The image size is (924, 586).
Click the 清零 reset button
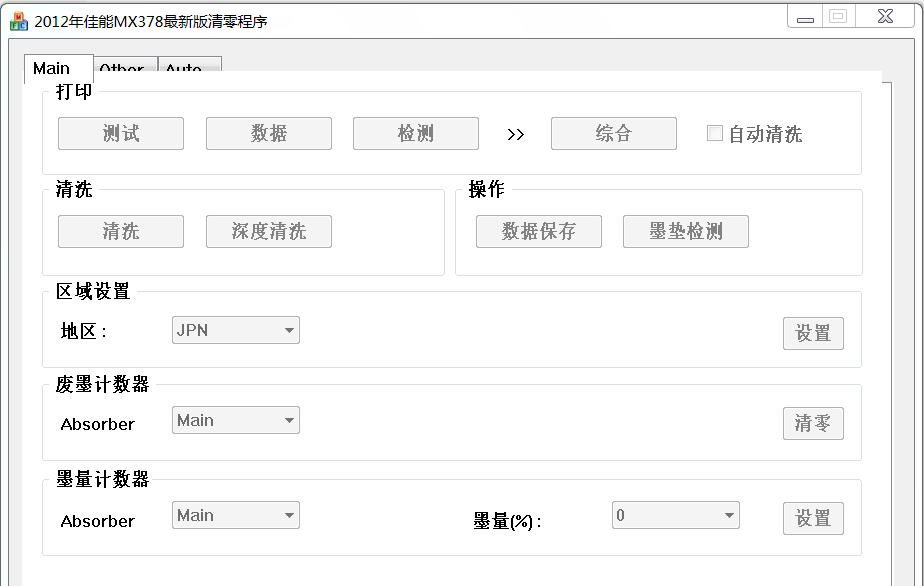[x=813, y=423]
